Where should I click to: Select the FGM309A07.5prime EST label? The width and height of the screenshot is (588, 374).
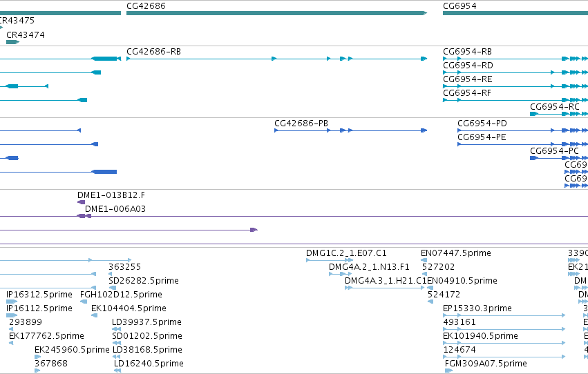pyautogui.click(x=486, y=364)
